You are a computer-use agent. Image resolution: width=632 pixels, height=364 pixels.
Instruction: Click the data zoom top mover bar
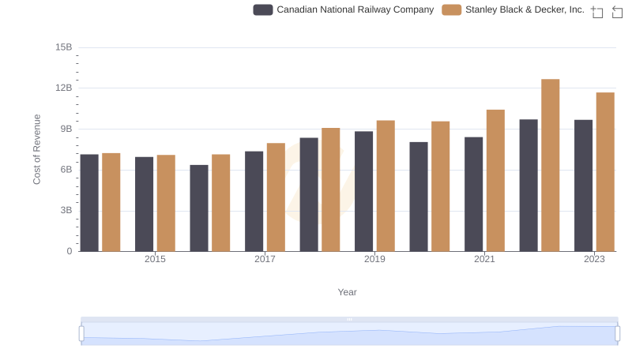click(x=349, y=319)
